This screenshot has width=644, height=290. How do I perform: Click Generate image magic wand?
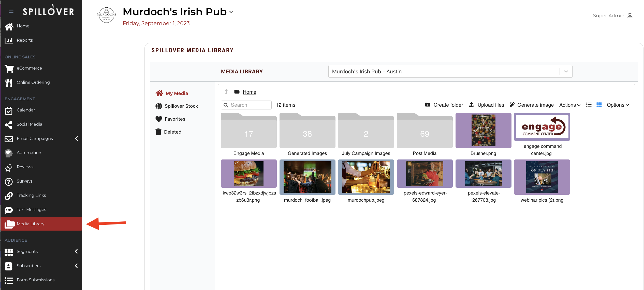tap(512, 105)
